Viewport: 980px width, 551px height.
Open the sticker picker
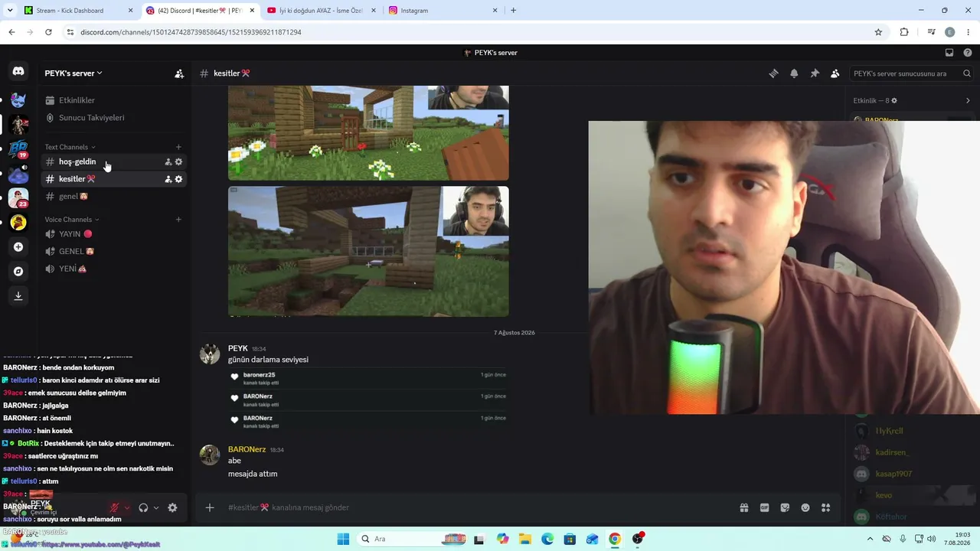coord(785,507)
